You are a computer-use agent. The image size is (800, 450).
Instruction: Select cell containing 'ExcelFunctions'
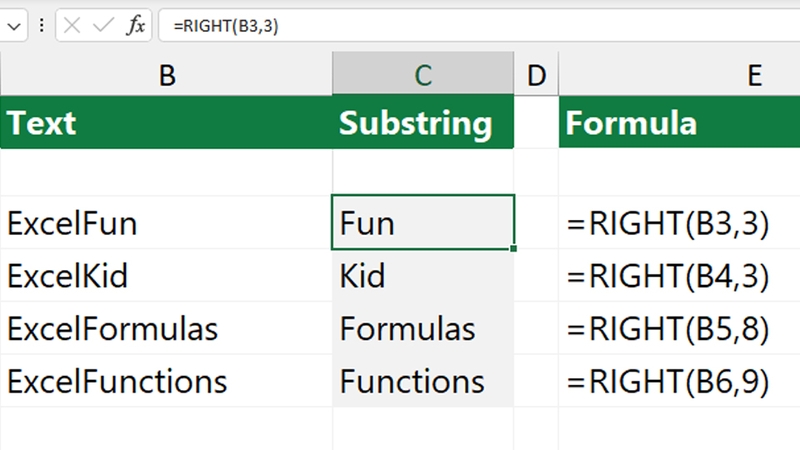(x=166, y=381)
